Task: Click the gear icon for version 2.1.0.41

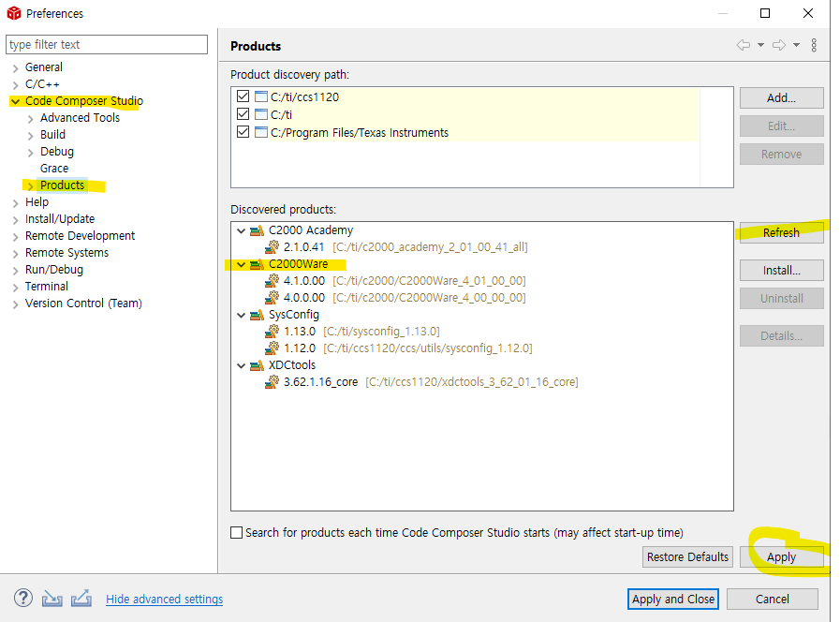Action: click(x=273, y=246)
